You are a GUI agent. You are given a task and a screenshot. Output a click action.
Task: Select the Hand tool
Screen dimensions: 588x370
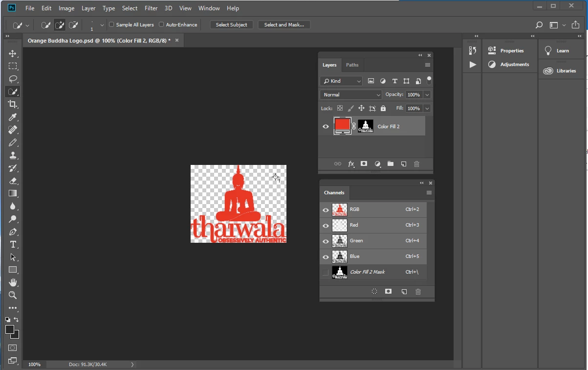(x=13, y=282)
